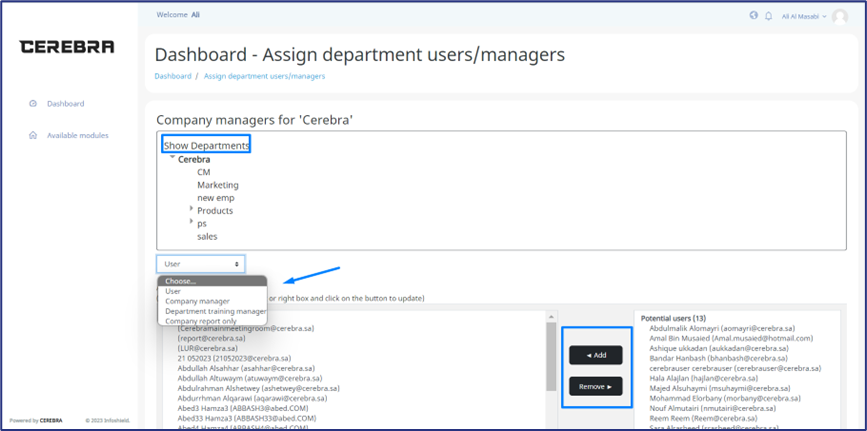867x431 pixels.
Task: Click the Remove button
Action: click(596, 387)
